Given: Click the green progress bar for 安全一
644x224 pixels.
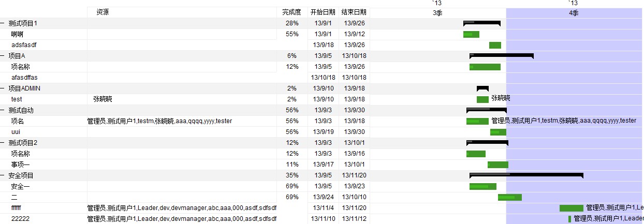Looking at the screenshot, I should tap(483, 186).
